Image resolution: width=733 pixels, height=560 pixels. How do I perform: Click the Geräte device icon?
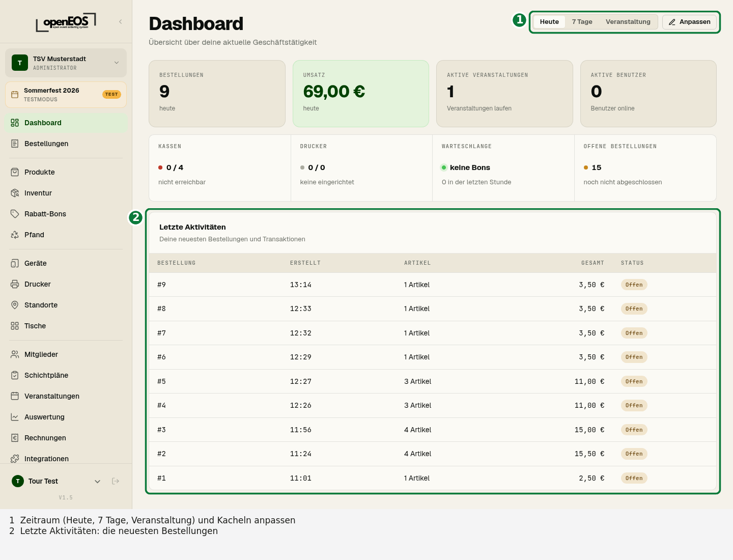pyautogui.click(x=15, y=263)
